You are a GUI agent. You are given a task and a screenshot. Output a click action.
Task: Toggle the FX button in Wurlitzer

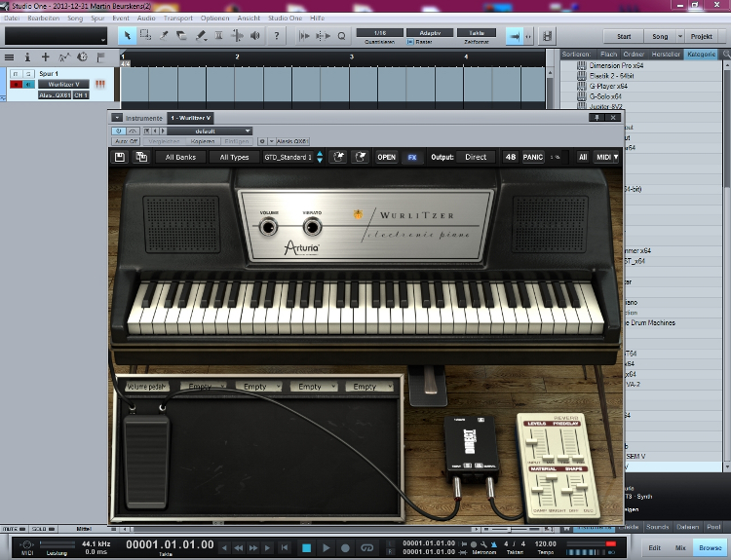[412, 157]
